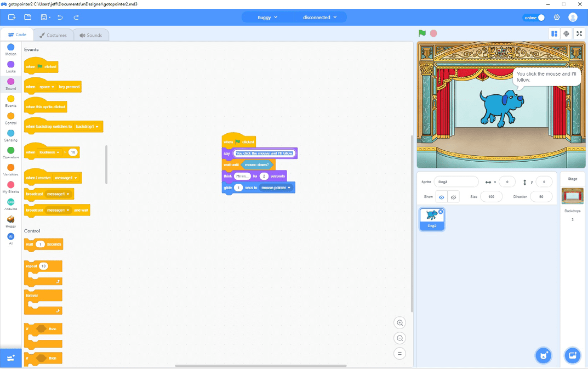Click the say block text field in script
Screen dimensions: 588x369
tap(264, 153)
